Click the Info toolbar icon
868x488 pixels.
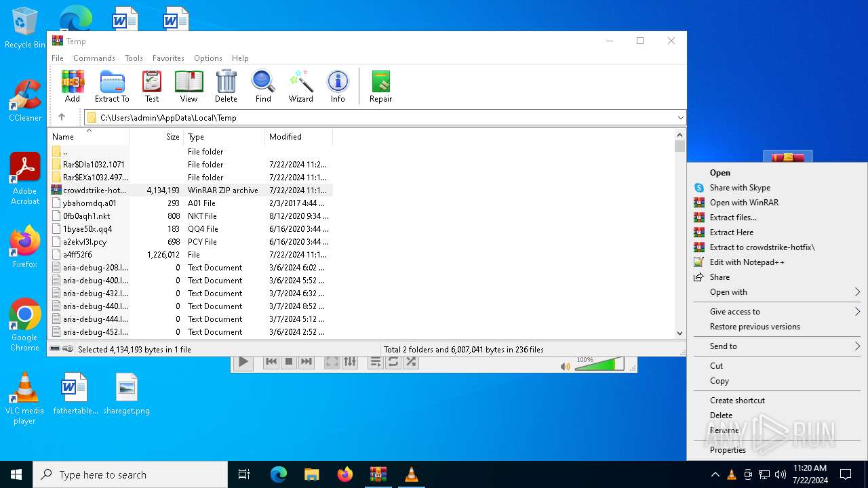tap(338, 87)
